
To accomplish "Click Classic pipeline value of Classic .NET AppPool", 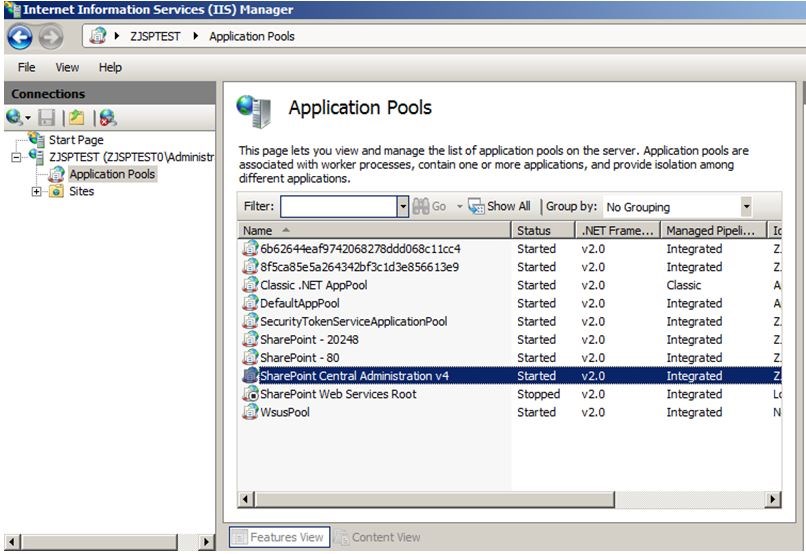I will [x=684, y=285].
